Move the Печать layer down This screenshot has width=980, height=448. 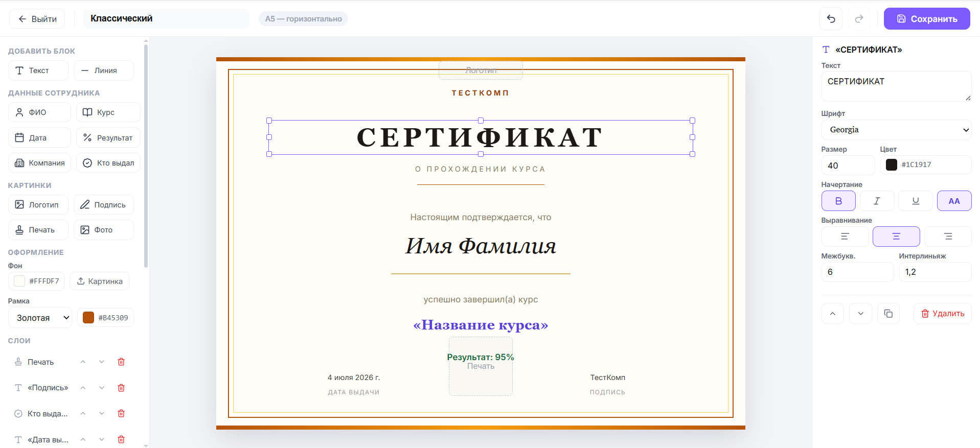(x=102, y=362)
